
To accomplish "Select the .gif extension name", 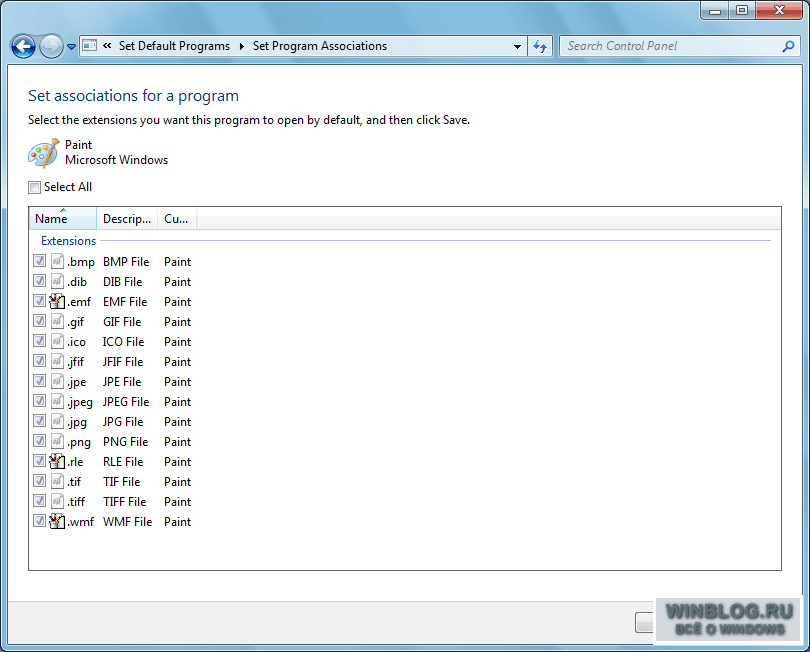I will (76, 322).
